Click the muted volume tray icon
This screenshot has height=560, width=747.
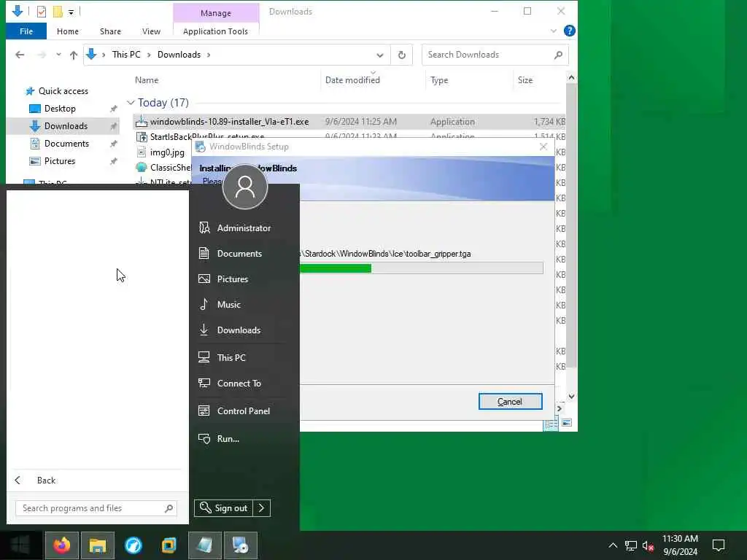pos(648,545)
